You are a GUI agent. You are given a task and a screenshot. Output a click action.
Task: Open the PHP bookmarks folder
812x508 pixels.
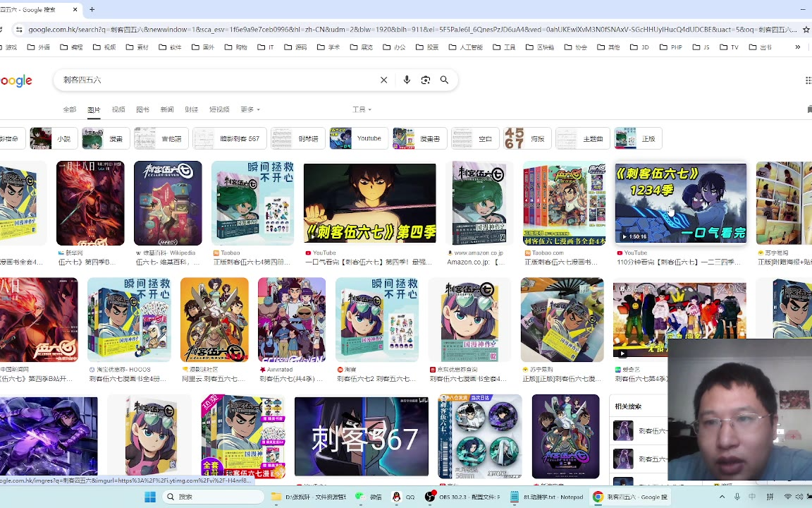(x=670, y=47)
